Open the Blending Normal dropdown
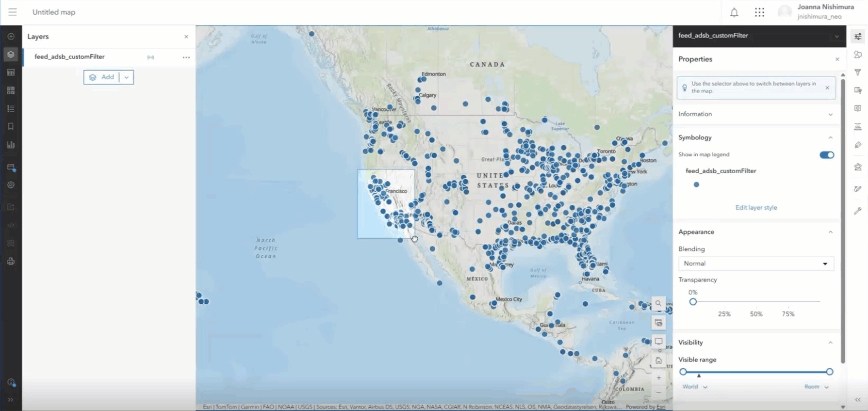This screenshot has width=868, height=411. point(756,264)
